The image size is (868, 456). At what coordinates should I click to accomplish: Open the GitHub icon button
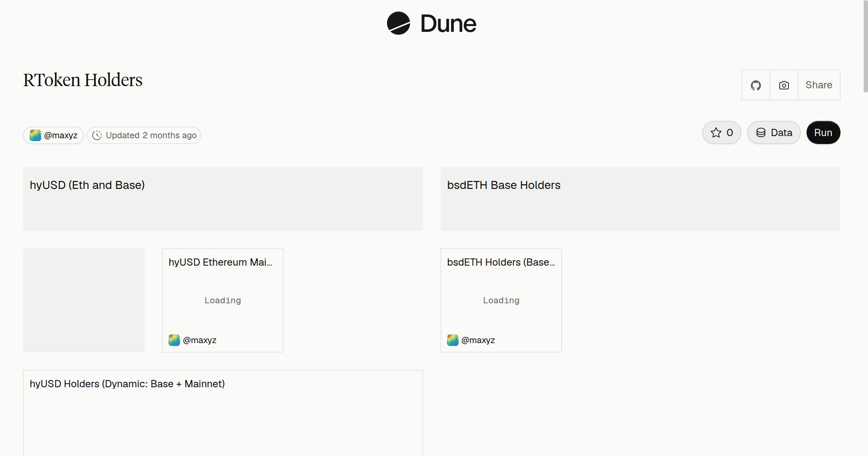coord(756,85)
